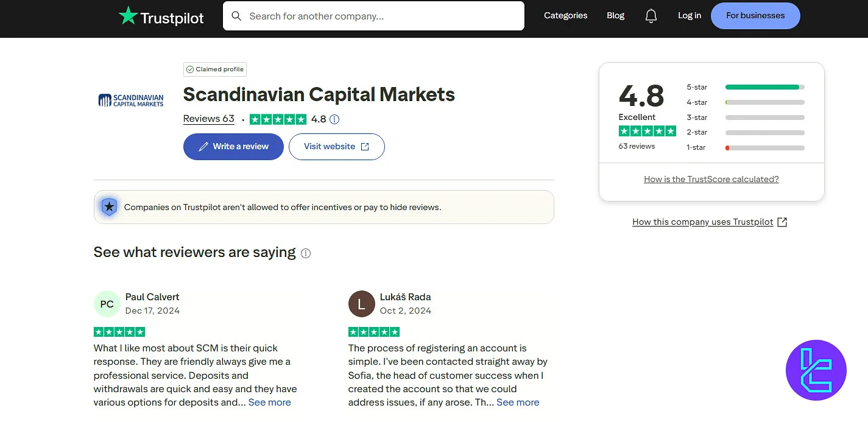Open the chat widget in the bottom corner

pos(816,370)
